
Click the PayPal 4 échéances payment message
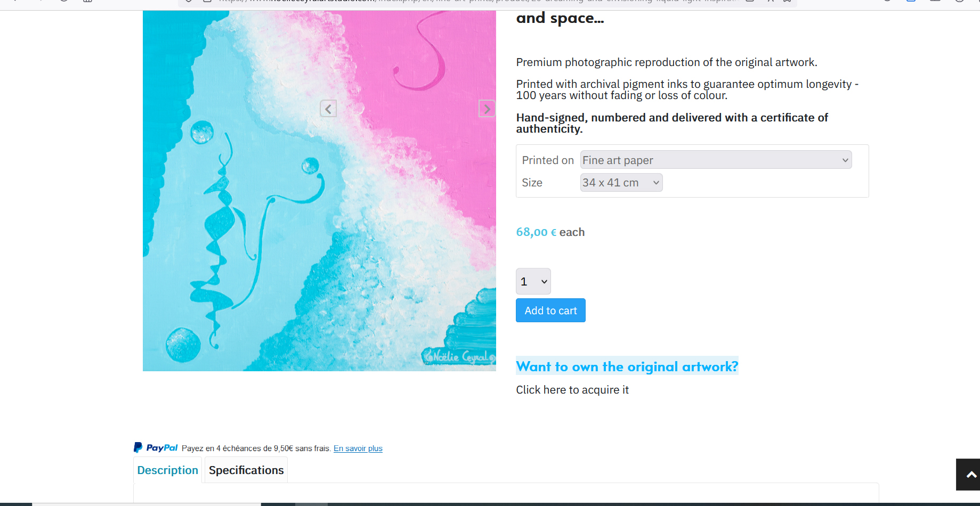[256, 448]
